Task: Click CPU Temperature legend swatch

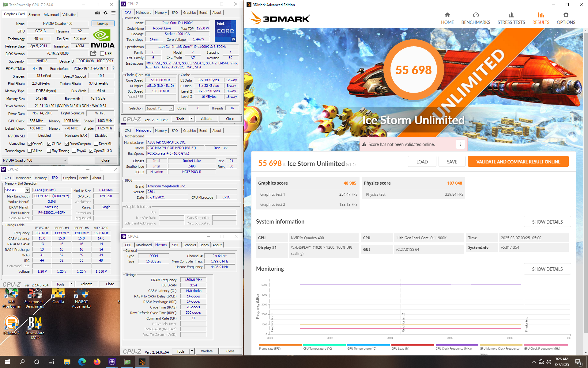Action: point(324,345)
